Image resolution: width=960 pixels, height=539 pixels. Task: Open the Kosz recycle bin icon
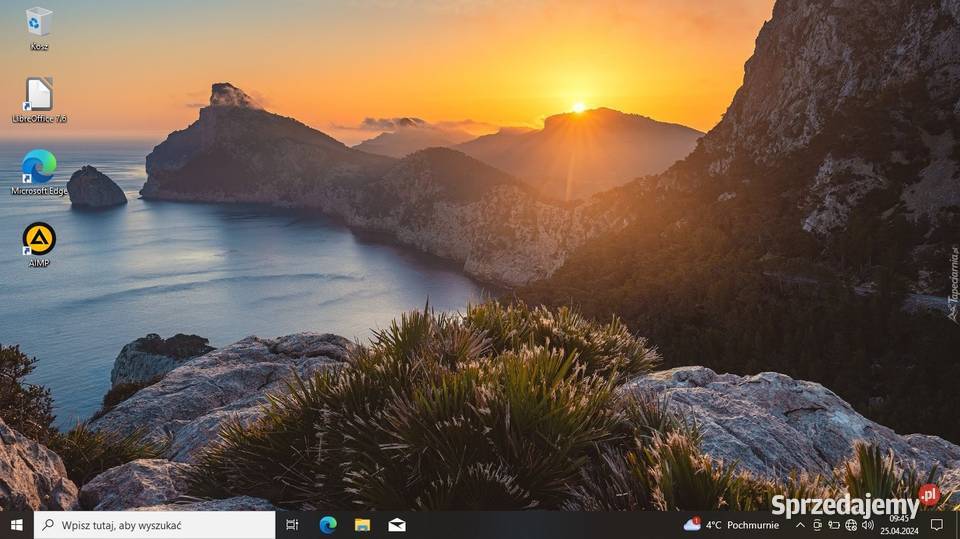tap(39, 28)
